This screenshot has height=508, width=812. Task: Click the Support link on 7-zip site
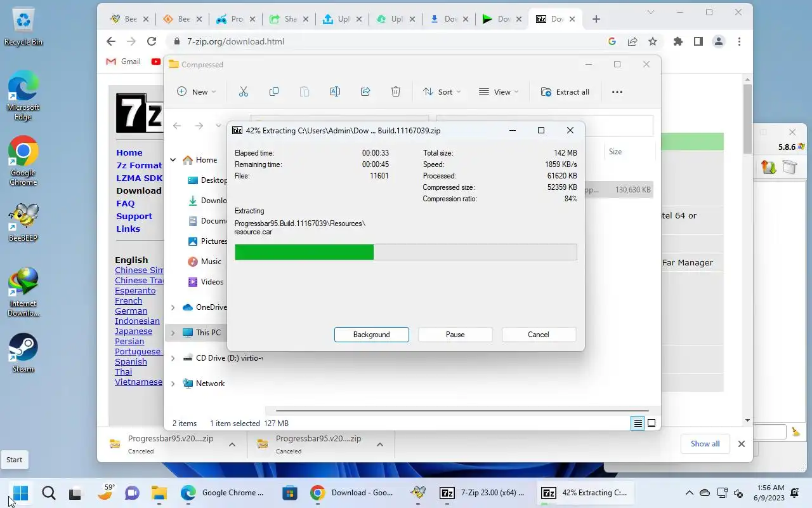click(x=134, y=216)
